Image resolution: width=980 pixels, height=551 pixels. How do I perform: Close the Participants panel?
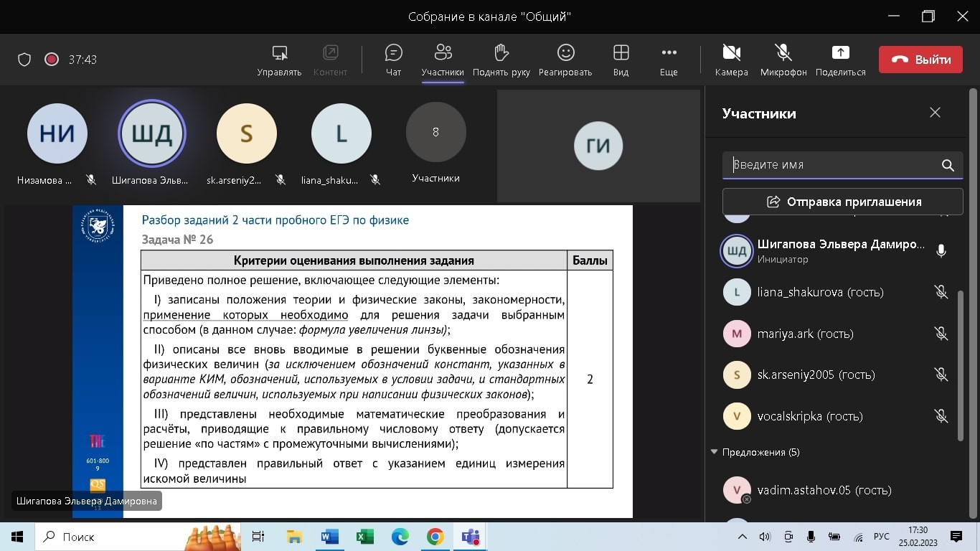(x=935, y=113)
